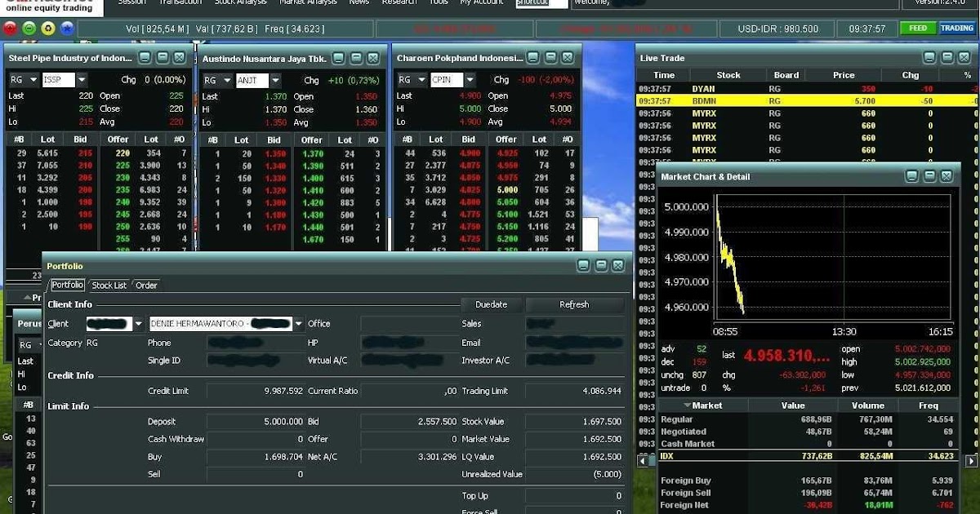Minimize the Portfolio window

tap(583, 266)
